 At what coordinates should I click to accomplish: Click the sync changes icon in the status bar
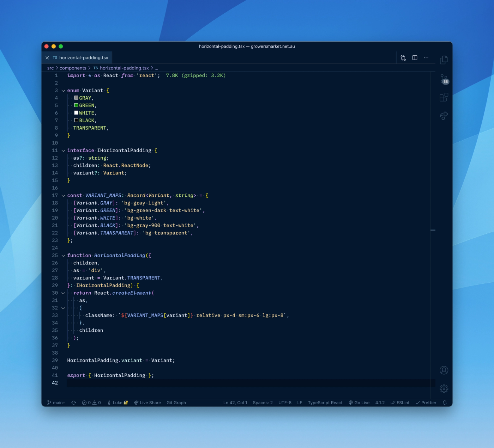click(x=74, y=402)
